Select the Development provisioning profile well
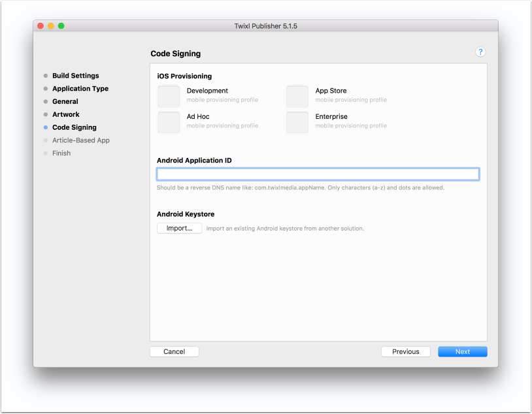Screen dimensions: 532x414 tap(169, 96)
